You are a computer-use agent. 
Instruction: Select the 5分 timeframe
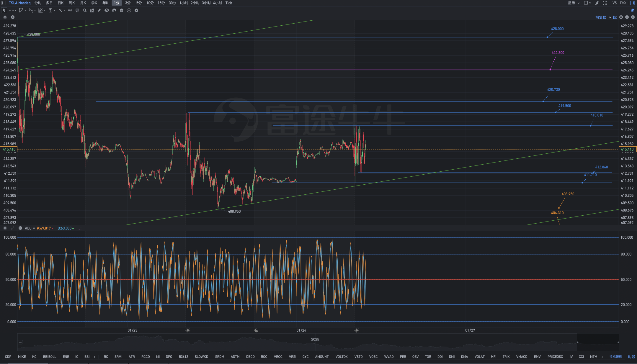tap(139, 3)
